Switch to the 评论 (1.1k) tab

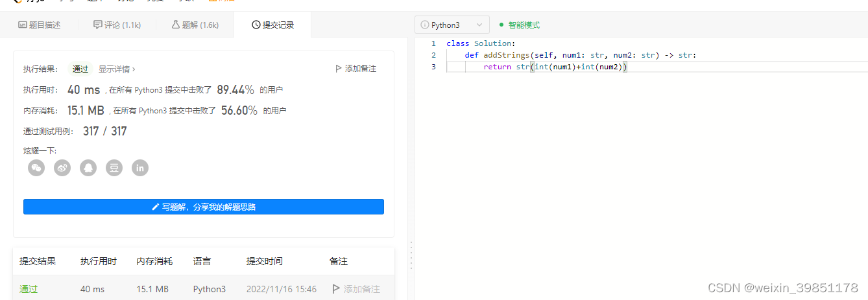click(117, 25)
